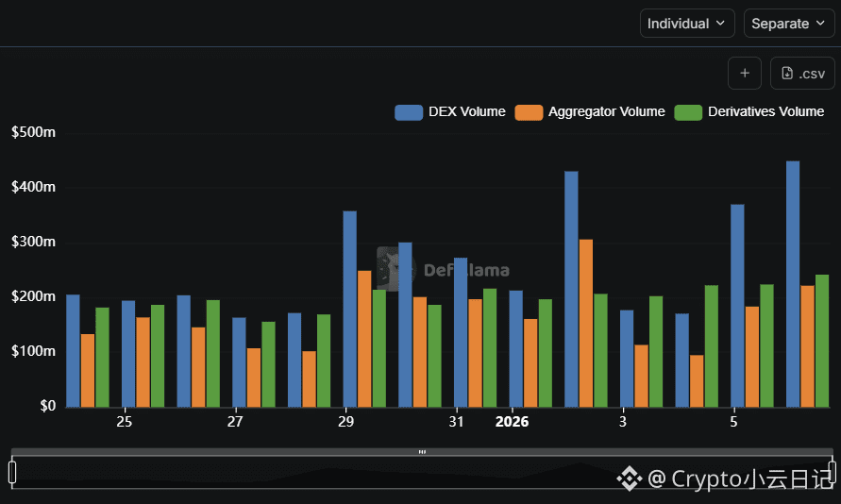841x504 pixels.
Task: Toggle Derivatives Volume legend series
Action: tap(749, 112)
